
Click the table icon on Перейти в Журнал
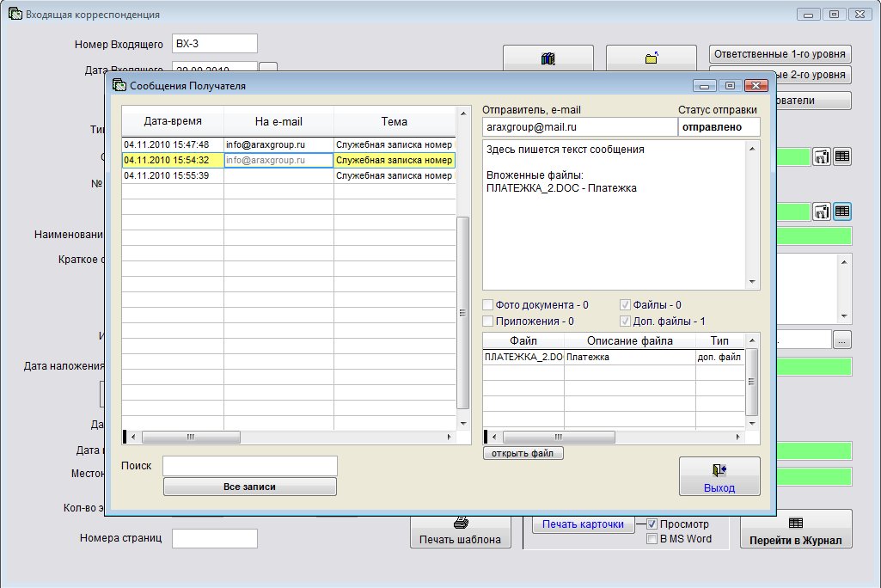tap(796, 523)
